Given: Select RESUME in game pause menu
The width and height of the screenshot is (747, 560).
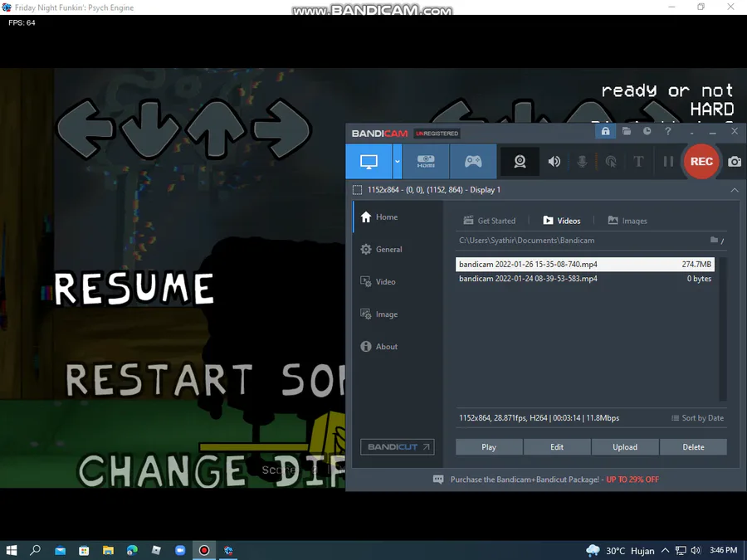Looking at the screenshot, I should click(134, 289).
